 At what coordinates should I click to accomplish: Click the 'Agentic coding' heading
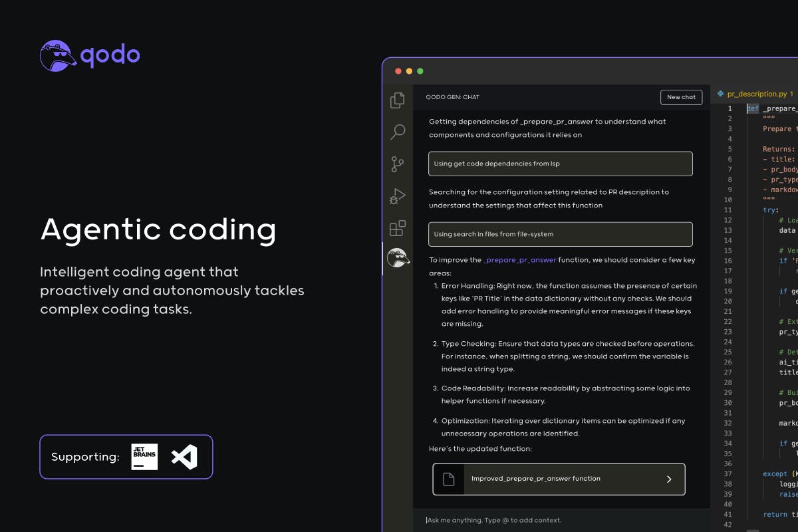coord(158,230)
